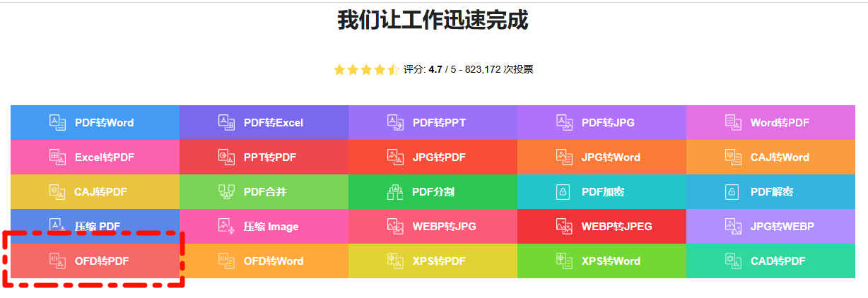Click the first rating star
868x298 pixels.
click(x=339, y=69)
